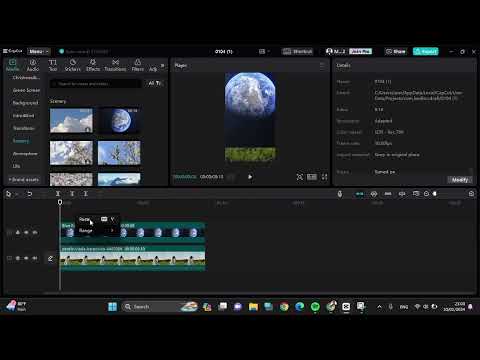
Task: Play the preview video
Action: coord(250,177)
